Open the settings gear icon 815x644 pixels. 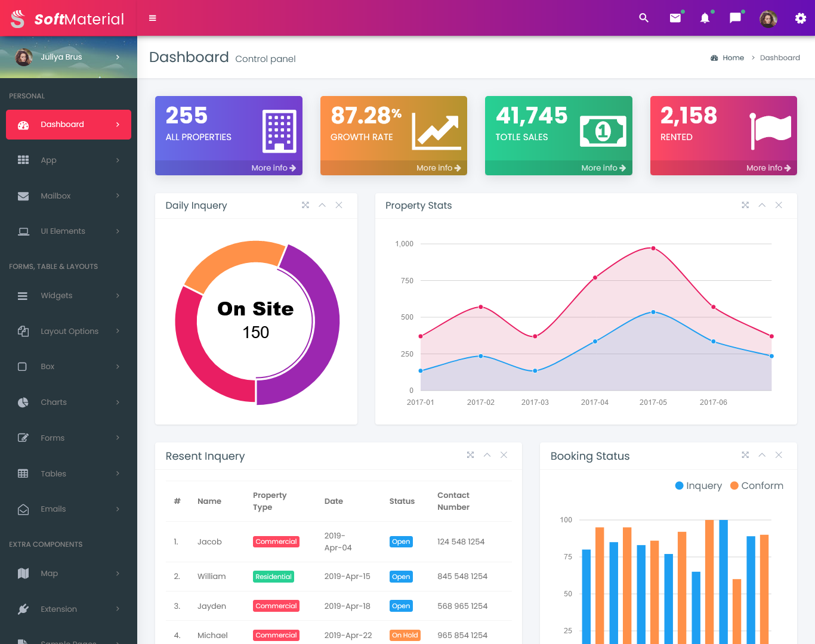800,18
